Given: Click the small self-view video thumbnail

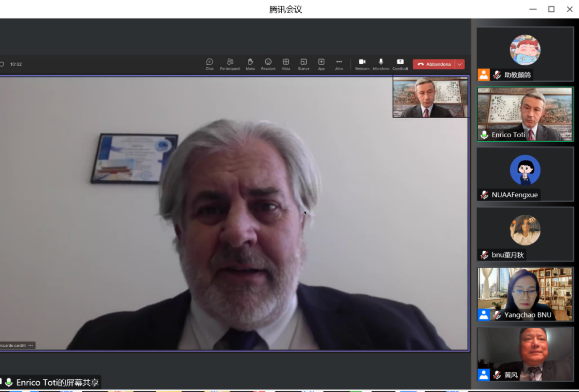Looking at the screenshot, I should pos(430,97).
